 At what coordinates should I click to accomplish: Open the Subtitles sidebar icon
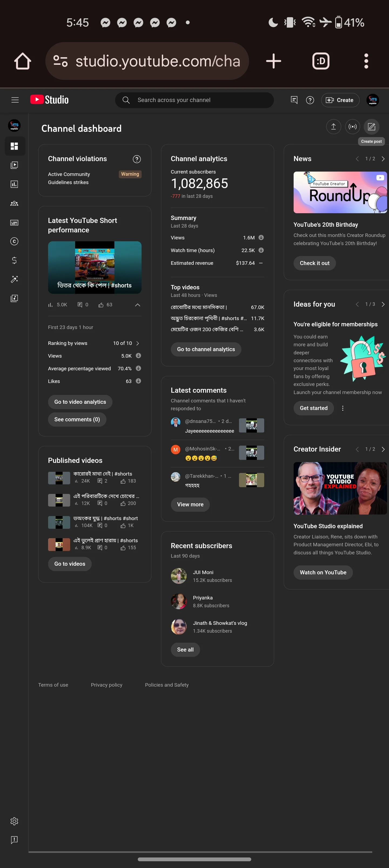coord(14,222)
